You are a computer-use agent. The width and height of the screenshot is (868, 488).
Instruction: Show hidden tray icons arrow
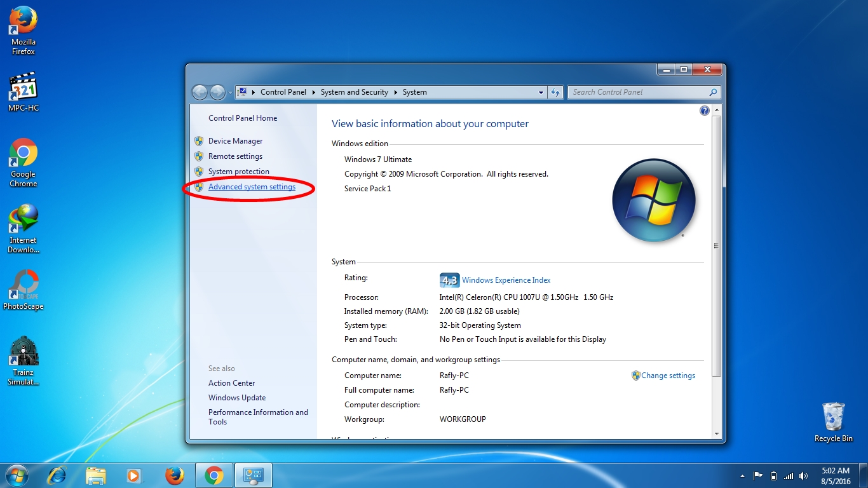point(742,476)
